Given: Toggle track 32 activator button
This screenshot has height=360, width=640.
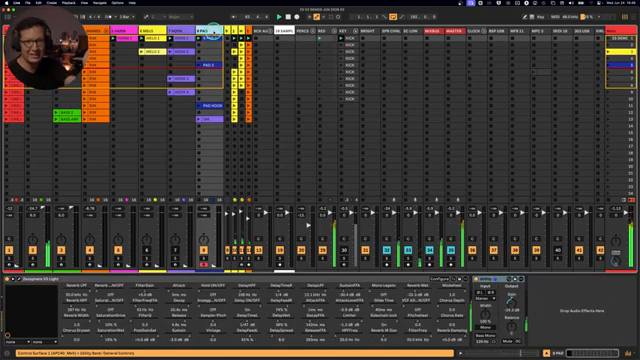Looking at the screenshot, I should coord(387,250).
